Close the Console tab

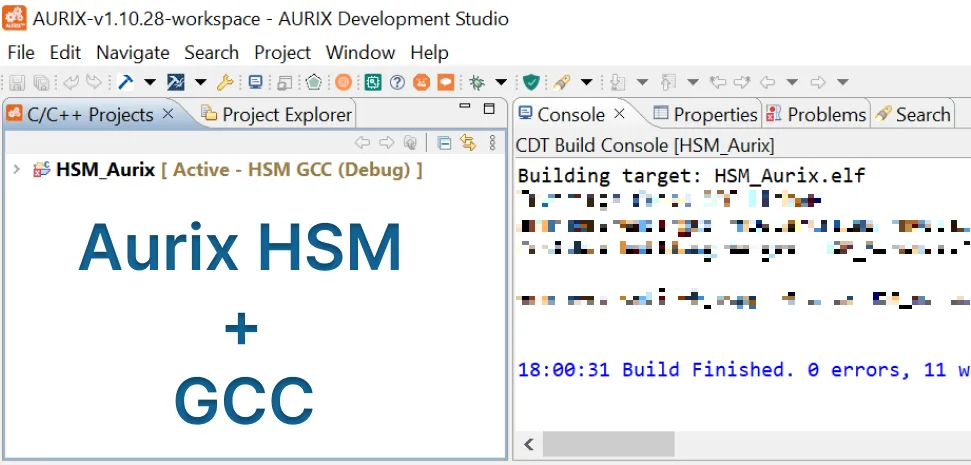click(619, 114)
